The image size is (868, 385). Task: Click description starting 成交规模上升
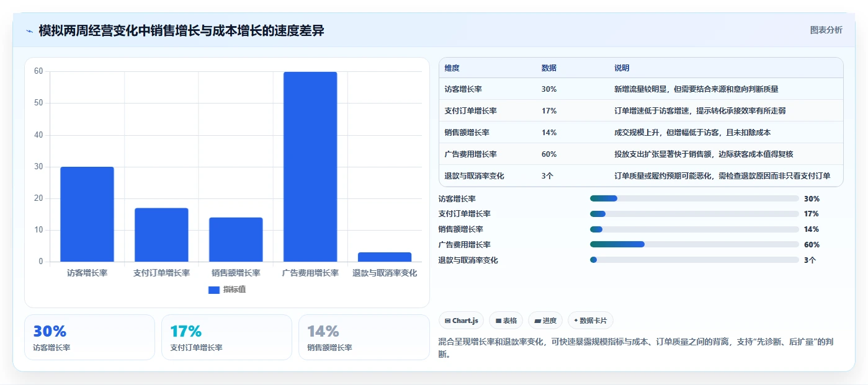pos(692,132)
